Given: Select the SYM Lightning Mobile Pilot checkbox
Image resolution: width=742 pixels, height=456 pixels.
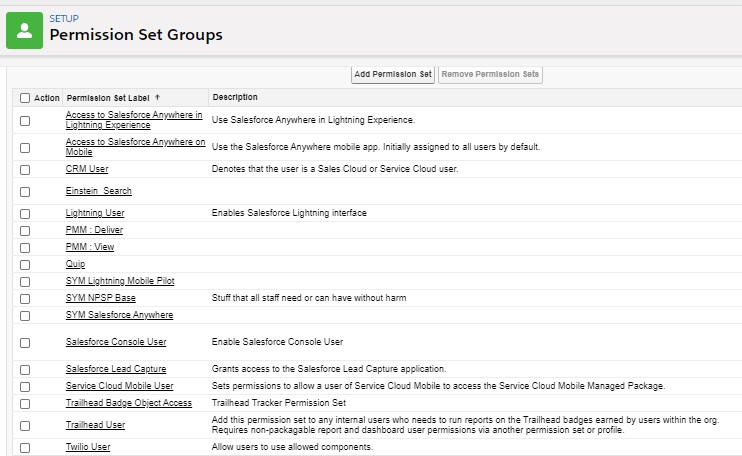Looking at the screenshot, I should point(25,281).
